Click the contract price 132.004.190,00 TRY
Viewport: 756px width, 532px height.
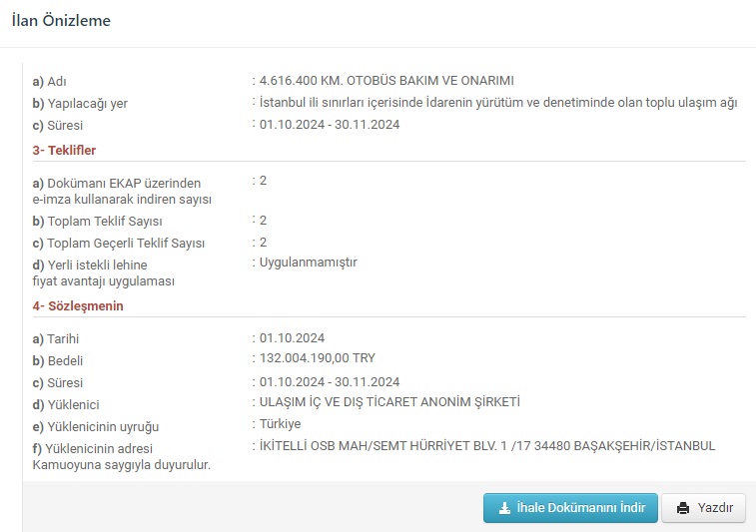318,358
